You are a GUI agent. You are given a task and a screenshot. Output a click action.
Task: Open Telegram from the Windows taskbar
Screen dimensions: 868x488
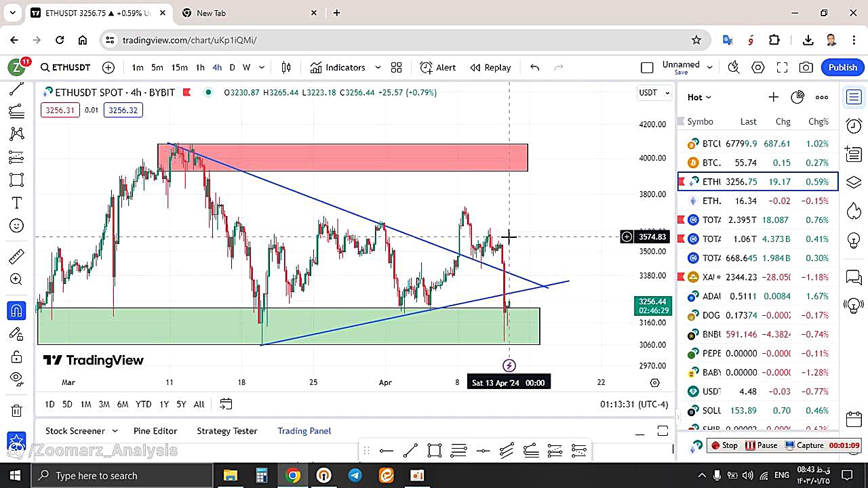[355, 475]
